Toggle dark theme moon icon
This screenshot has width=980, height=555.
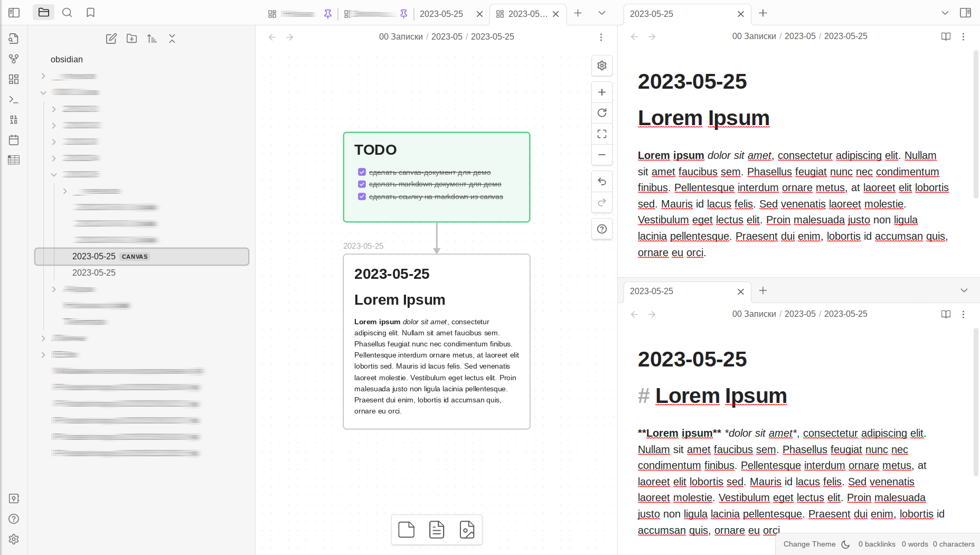pyautogui.click(x=845, y=544)
